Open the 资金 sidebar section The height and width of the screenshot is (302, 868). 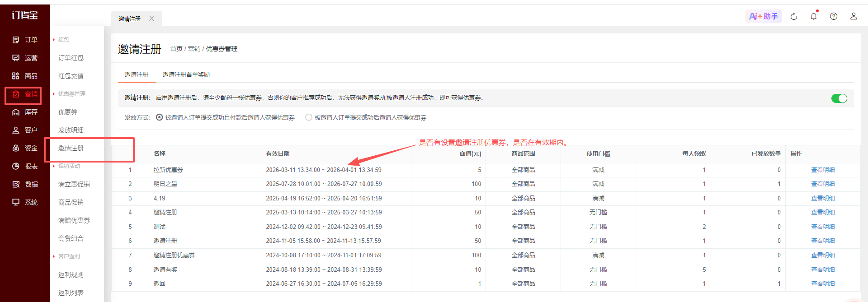(25, 148)
